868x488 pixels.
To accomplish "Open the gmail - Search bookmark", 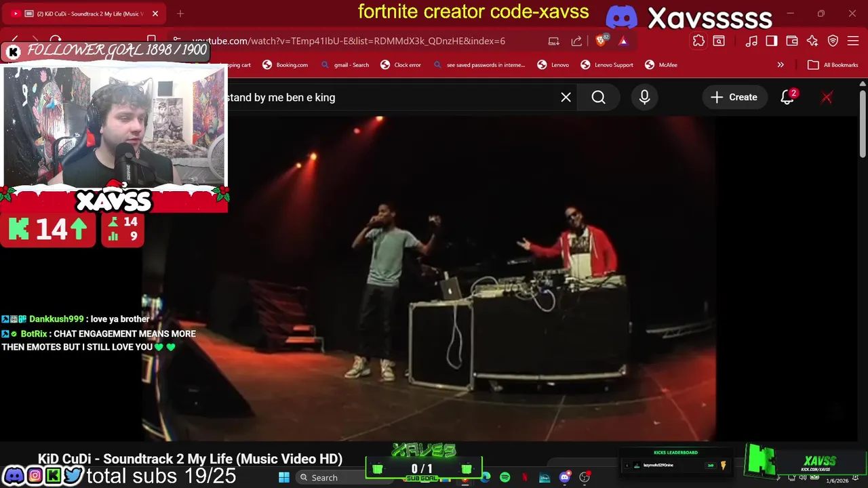I will [345, 65].
